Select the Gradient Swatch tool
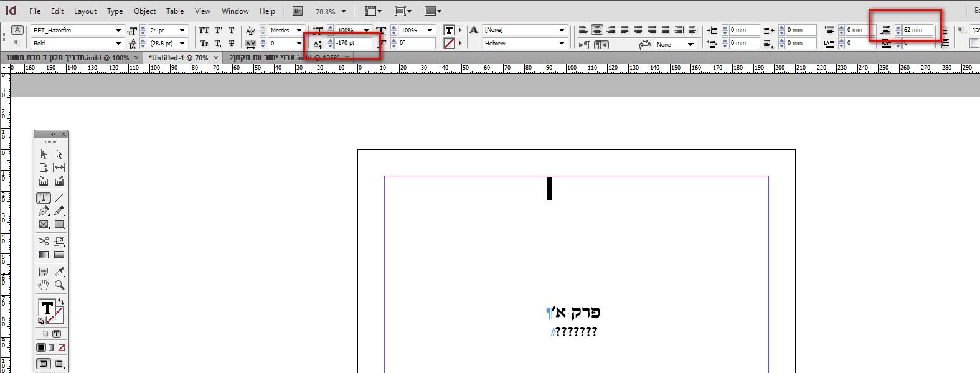The width and height of the screenshot is (980, 373). (x=44, y=255)
